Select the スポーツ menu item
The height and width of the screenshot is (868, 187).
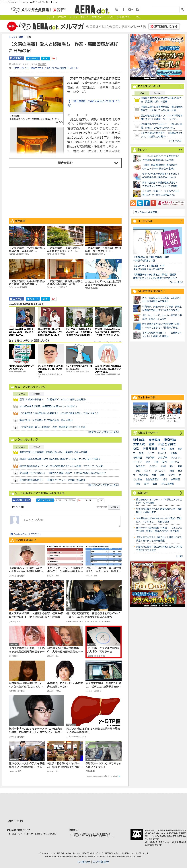85,17
